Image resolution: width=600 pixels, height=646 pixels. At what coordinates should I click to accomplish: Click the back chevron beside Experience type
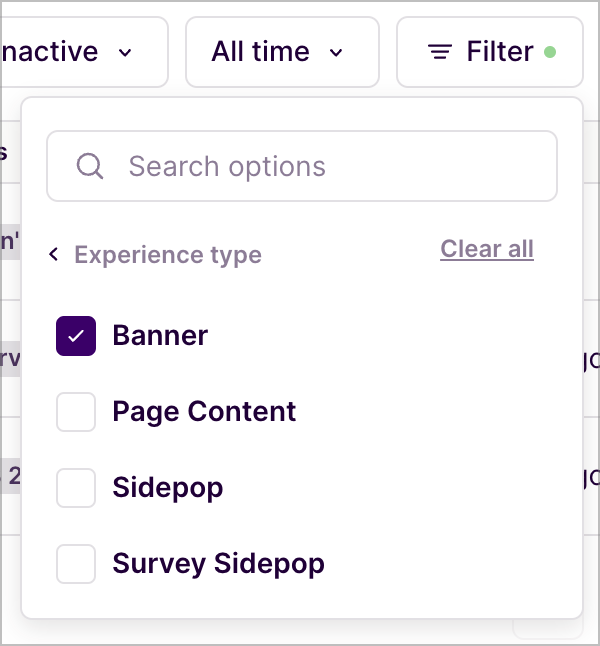[x=54, y=254]
